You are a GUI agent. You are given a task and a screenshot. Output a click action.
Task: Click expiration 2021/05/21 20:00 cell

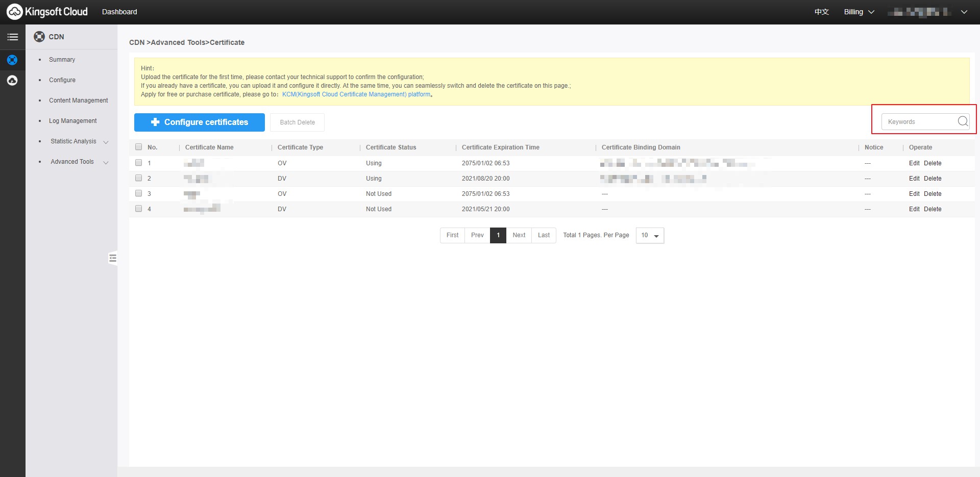(485, 209)
